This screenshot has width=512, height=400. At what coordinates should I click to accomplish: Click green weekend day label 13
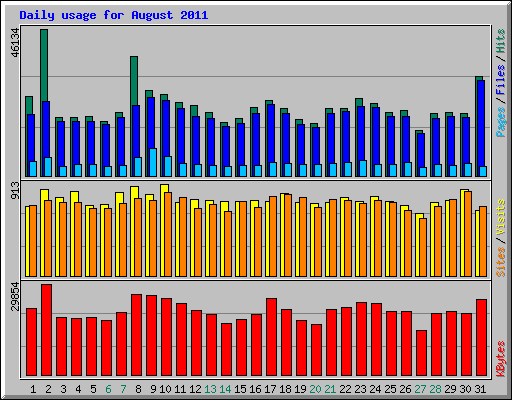[210, 389]
